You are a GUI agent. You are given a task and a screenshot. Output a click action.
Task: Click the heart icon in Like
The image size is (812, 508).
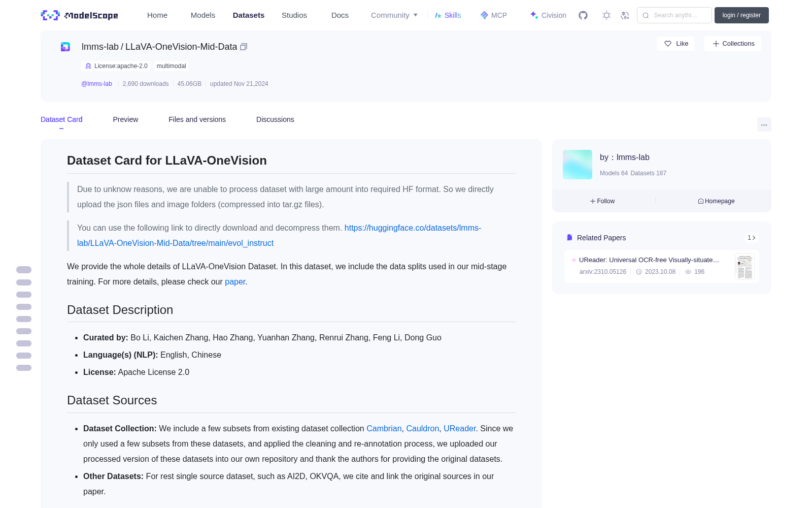(668, 44)
